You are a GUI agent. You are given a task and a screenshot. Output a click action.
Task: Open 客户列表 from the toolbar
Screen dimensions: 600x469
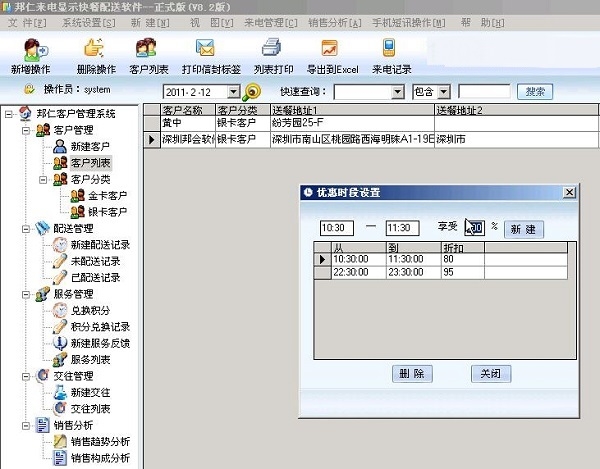[x=146, y=48]
